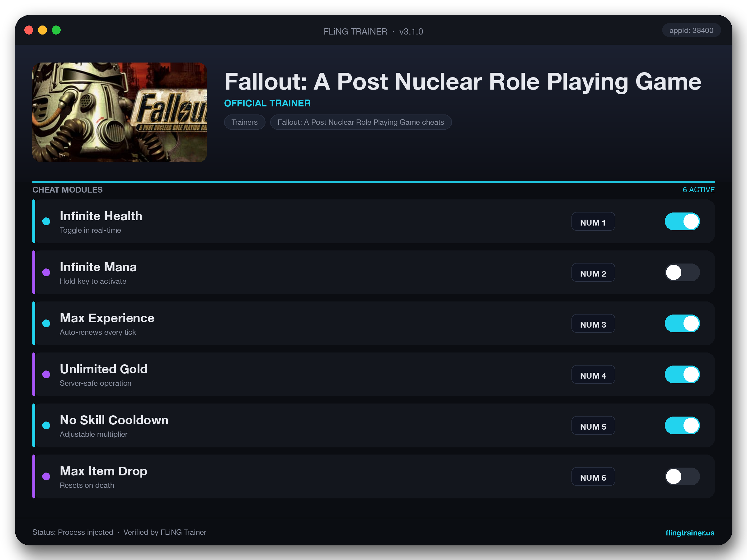Click 'Adjustable multiplier' description
Viewport: 747px width, 560px height.
pyautogui.click(x=94, y=434)
